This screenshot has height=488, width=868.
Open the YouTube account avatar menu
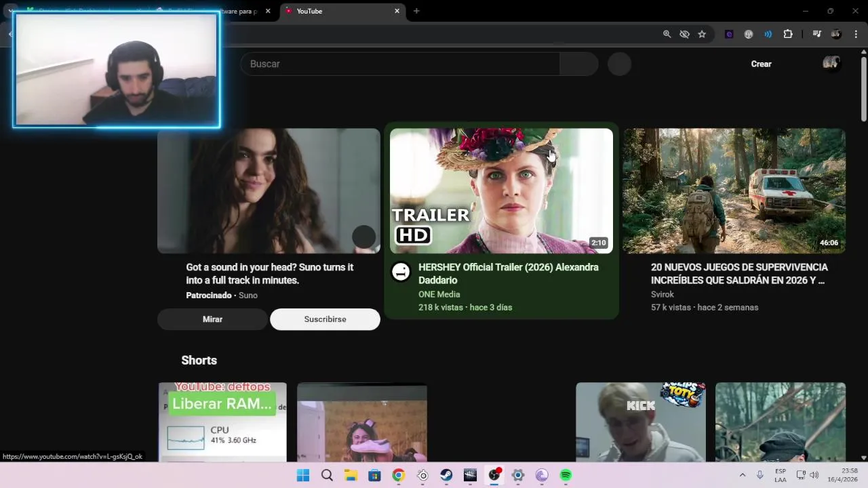point(831,64)
